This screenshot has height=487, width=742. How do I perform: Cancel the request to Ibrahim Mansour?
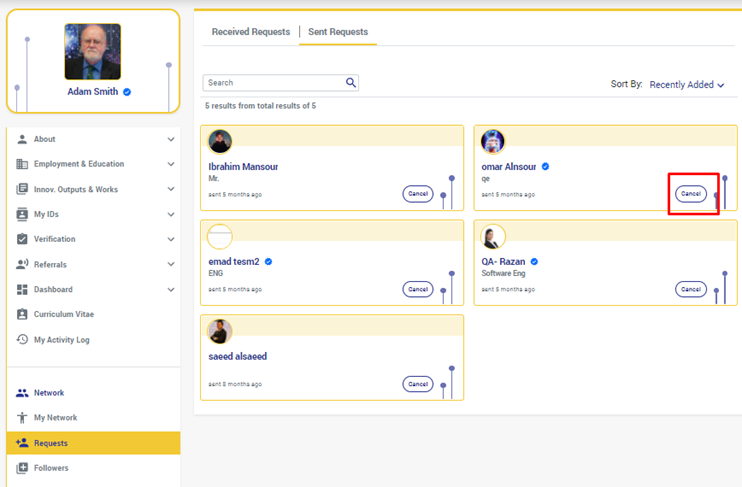coord(417,194)
